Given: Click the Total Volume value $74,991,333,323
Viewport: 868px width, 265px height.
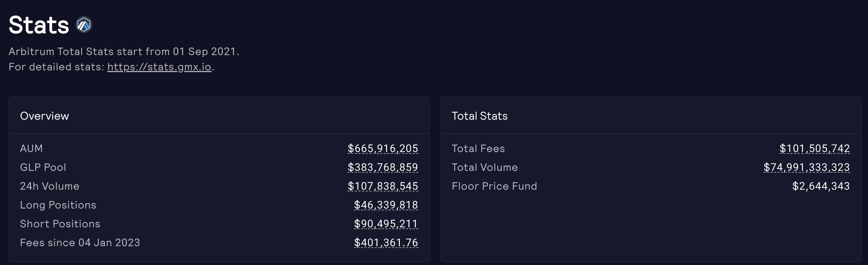Looking at the screenshot, I should 807,167.
